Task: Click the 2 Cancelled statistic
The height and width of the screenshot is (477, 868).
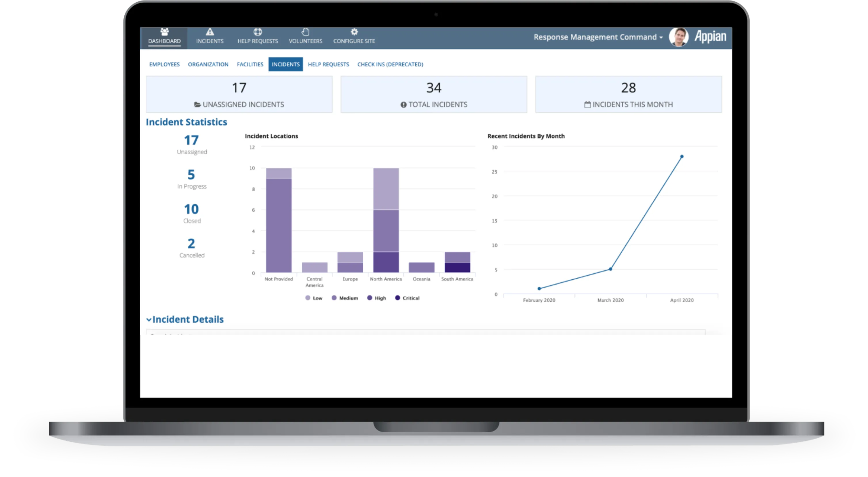Action: tap(191, 248)
